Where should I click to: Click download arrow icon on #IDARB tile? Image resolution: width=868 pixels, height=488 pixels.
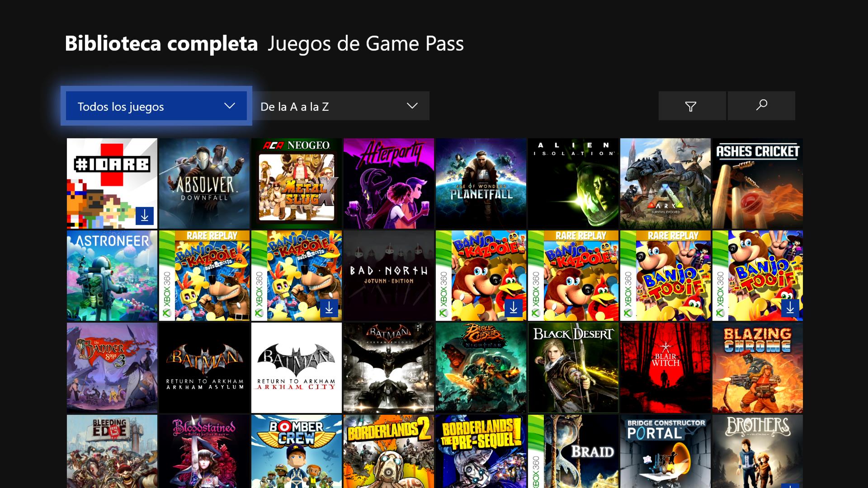point(145,216)
